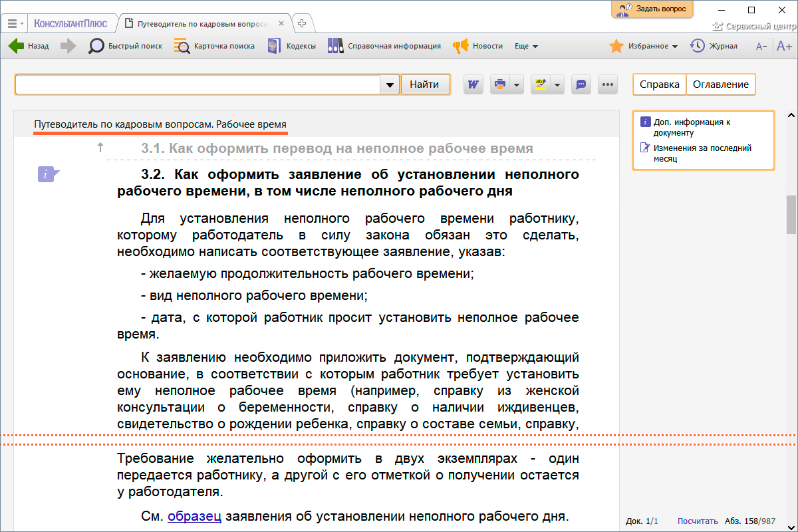
Task: Open Новости section
Action: tap(478, 46)
